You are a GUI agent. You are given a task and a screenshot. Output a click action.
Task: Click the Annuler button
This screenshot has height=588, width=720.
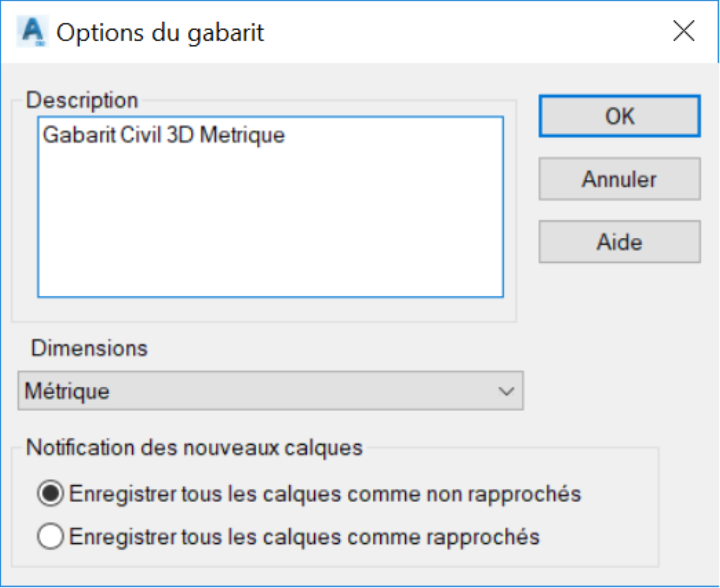(x=620, y=179)
